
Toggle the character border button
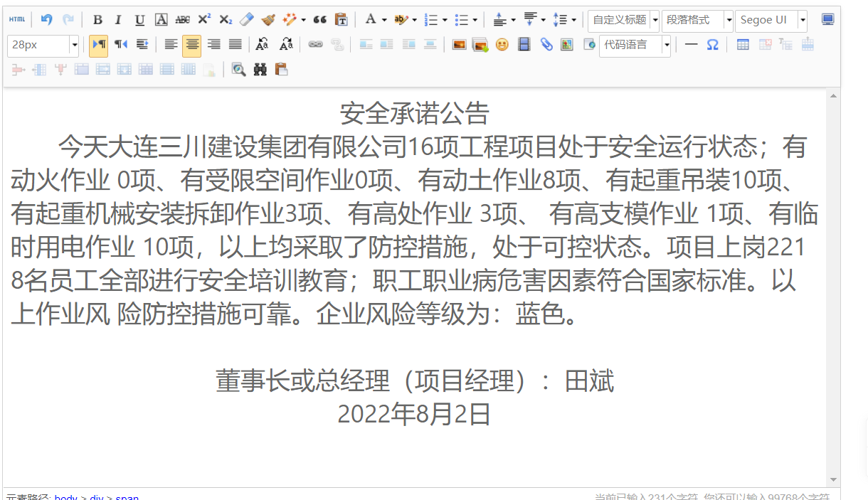161,20
